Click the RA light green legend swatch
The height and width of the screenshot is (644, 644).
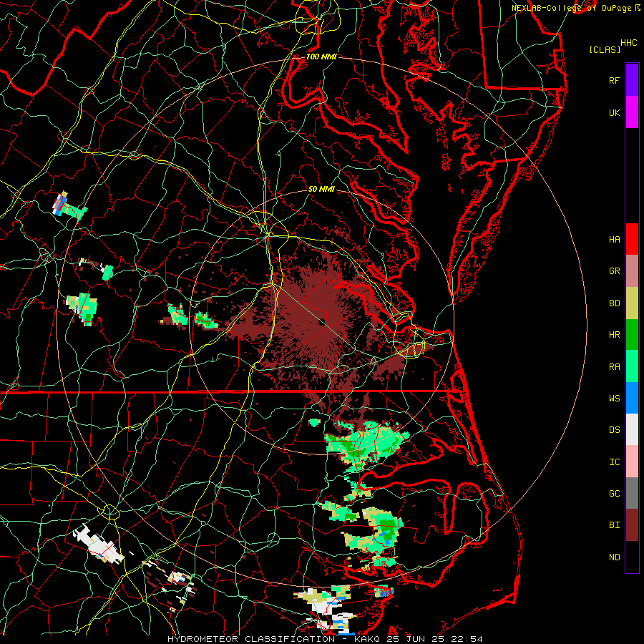pyautogui.click(x=632, y=366)
